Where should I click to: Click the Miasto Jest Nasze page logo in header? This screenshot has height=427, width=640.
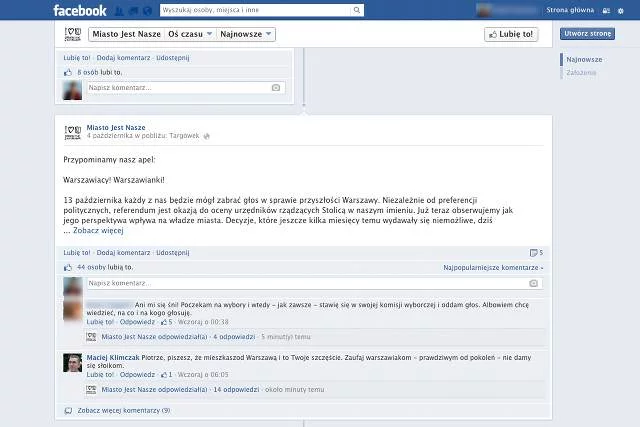pos(73,34)
